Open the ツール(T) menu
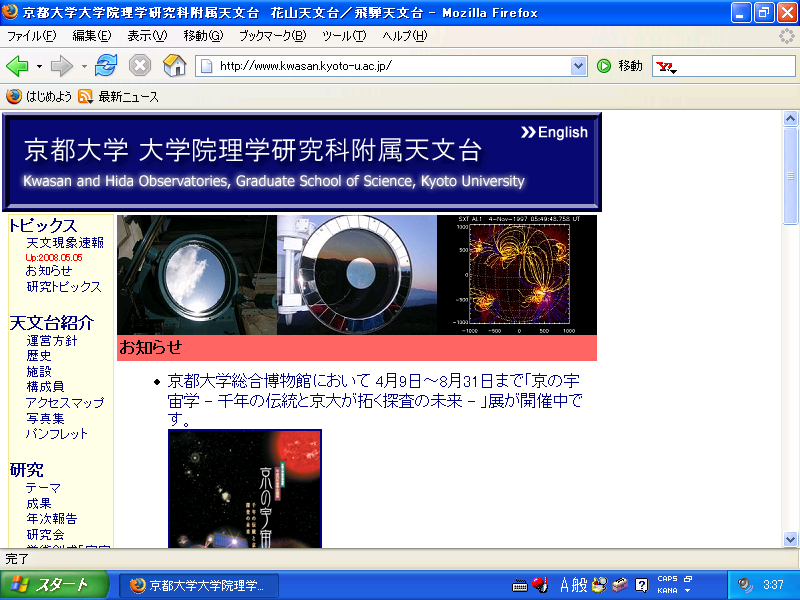Image resolution: width=800 pixels, height=600 pixels. [x=344, y=36]
